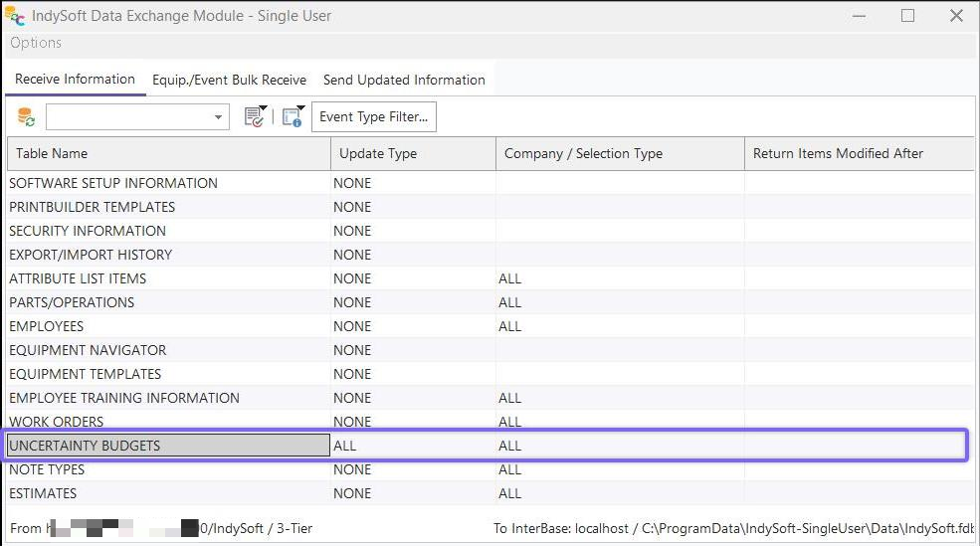
Task: Maximize the Data Exchange Module window
Action: pos(907,16)
